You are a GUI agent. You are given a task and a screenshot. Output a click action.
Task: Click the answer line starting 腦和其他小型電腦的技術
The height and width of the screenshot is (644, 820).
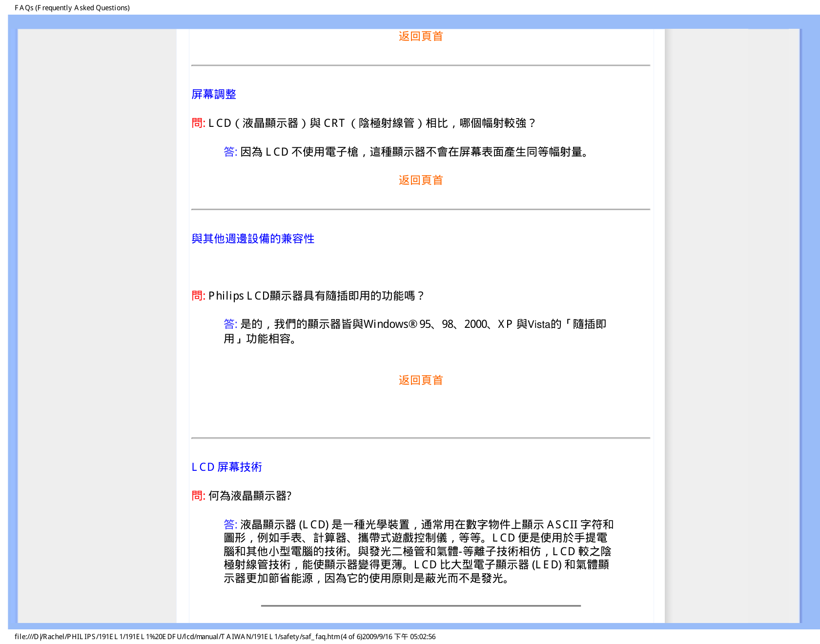tap(417, 551)
